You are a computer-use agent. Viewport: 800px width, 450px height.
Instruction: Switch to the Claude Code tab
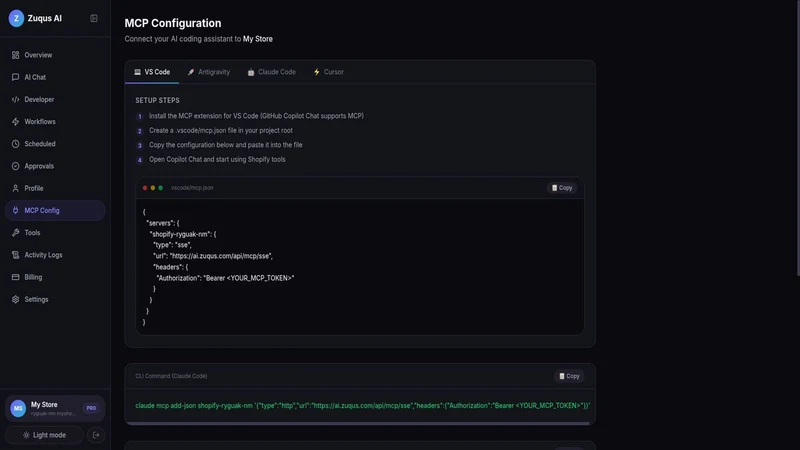tap(271, 72)
